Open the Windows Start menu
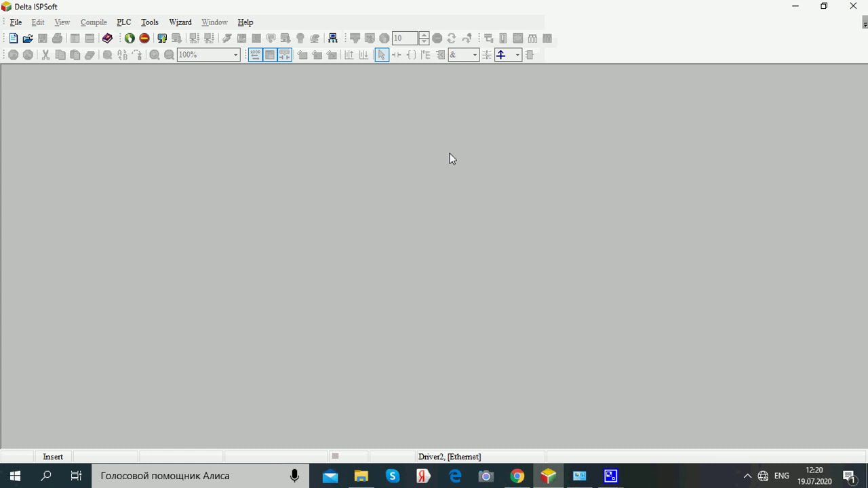The image size is (868, 488). click(x=15, y=476)
